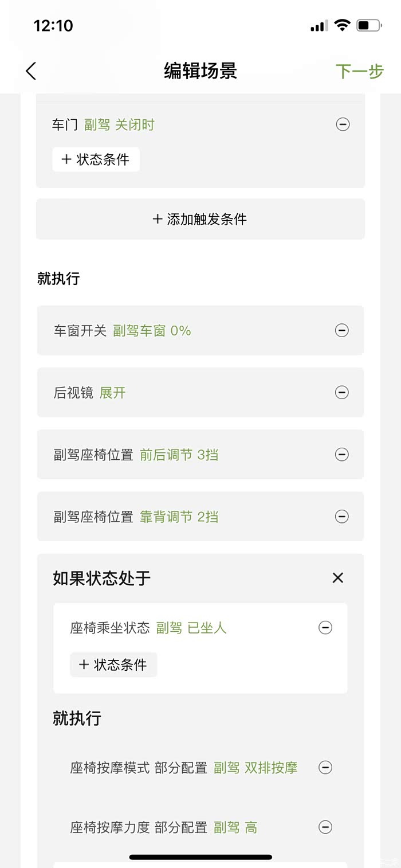Screen dimensions: 401x868
Task: Change the 副驾车窗 0% value
Action: point(152,331)
